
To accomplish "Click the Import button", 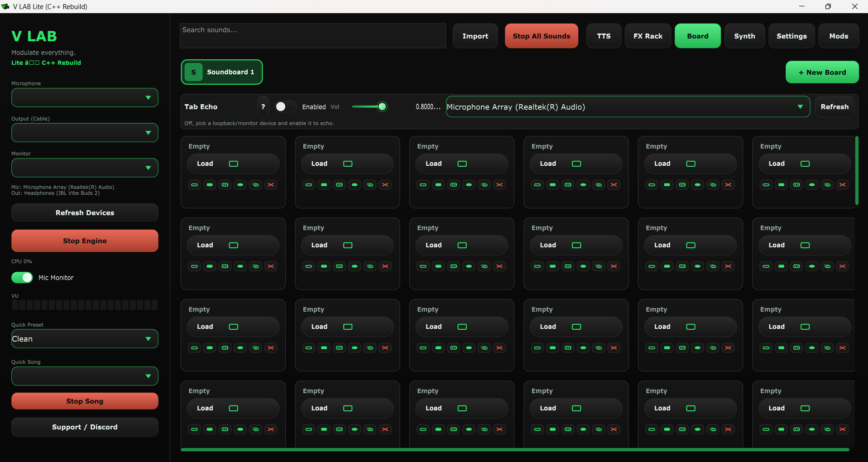I will pyautogui.click(x=475, y=36).
